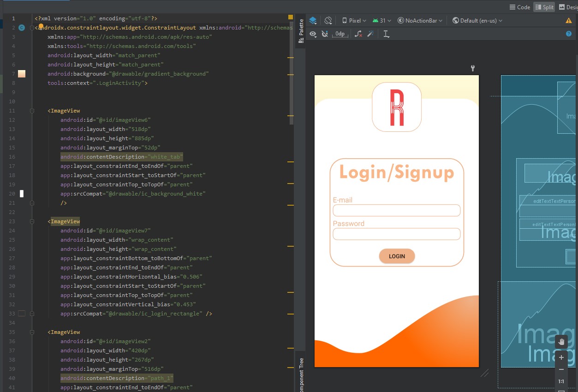Switch to the Design view tab
The width and height of the screenshot is (578, 392).
(x=568, y=7)
